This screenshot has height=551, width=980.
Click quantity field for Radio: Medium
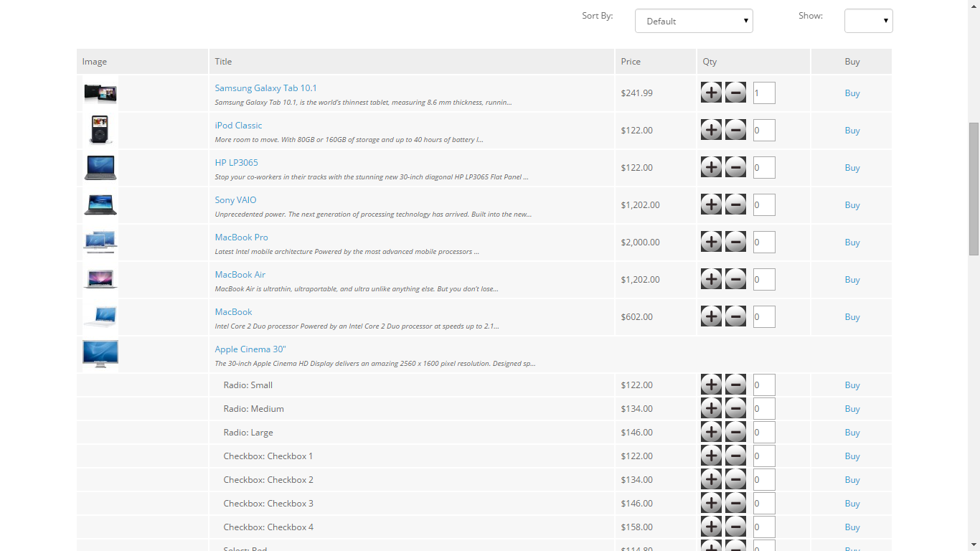(x=764, y=408)
